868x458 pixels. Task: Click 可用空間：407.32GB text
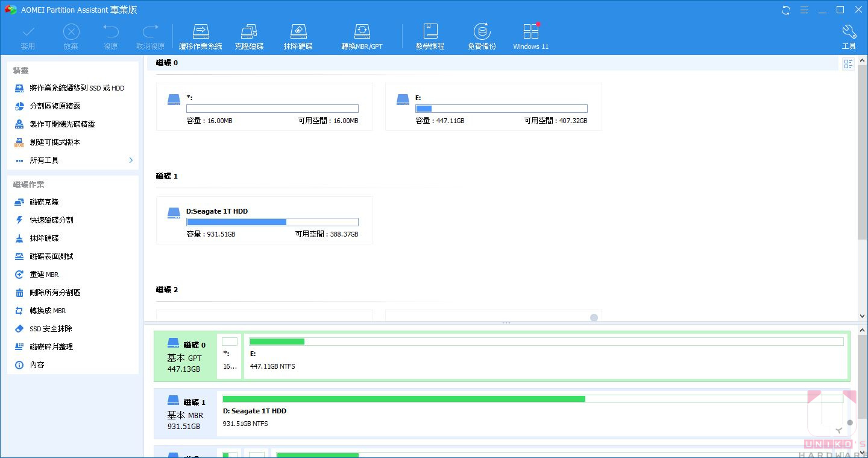coord(556,121)
